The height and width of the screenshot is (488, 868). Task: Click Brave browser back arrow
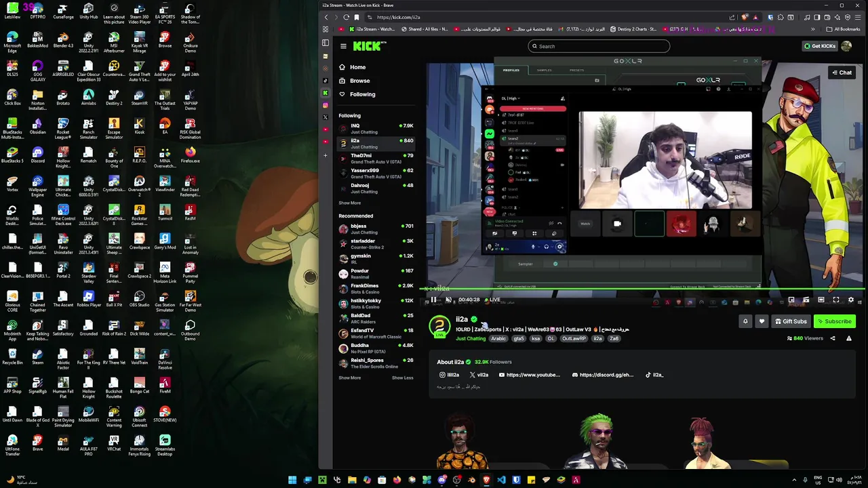click(x=326, y=17)
